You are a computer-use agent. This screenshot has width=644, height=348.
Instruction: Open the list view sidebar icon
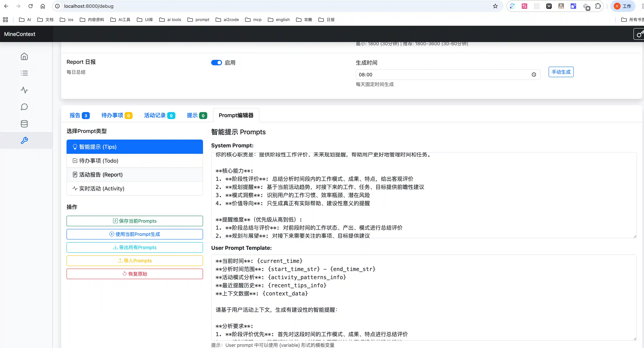[x=24, y=73]
